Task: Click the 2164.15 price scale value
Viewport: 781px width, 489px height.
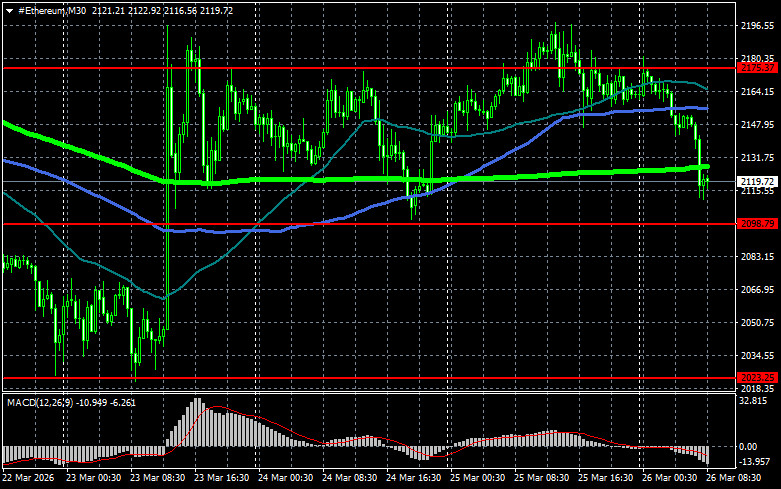Action: [758, 92]
